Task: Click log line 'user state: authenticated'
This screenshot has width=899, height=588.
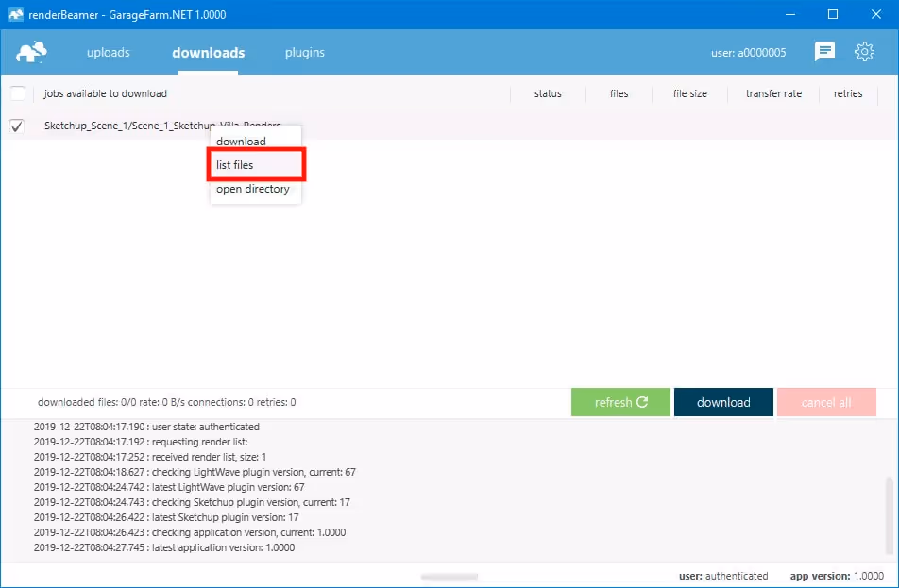Action: (146, 427)
